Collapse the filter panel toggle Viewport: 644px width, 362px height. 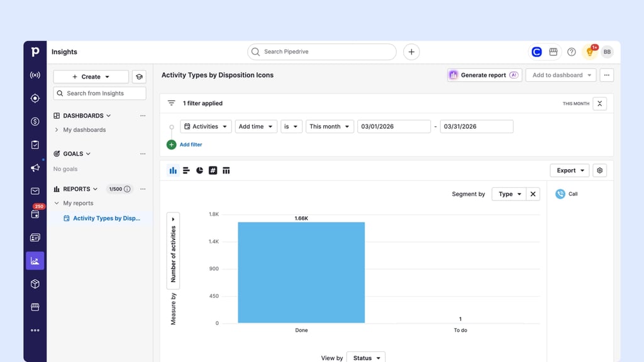599,104
